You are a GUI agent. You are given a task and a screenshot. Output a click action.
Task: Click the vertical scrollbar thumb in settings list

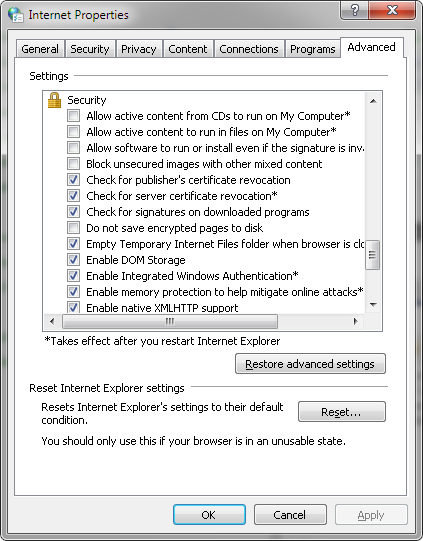pos(373,255)
